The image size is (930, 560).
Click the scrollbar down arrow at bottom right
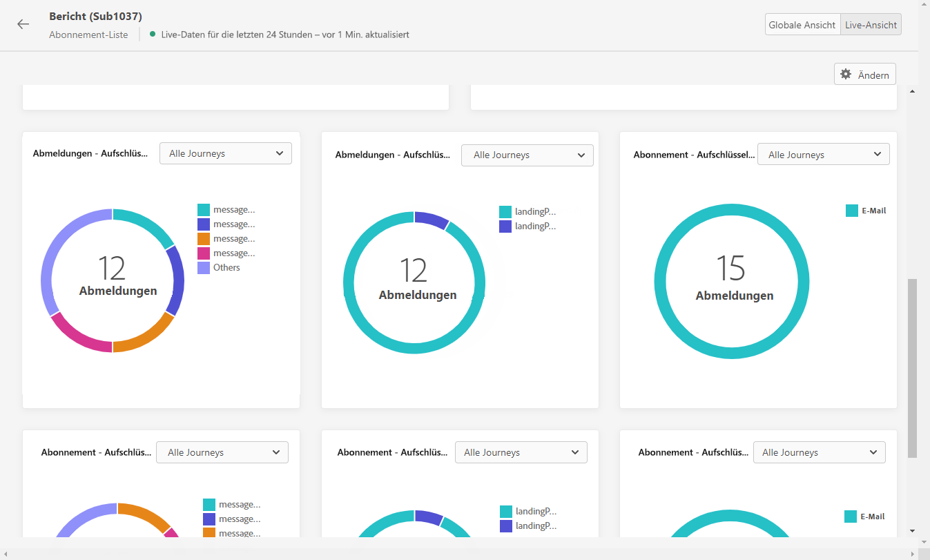(x=912, y=530)
